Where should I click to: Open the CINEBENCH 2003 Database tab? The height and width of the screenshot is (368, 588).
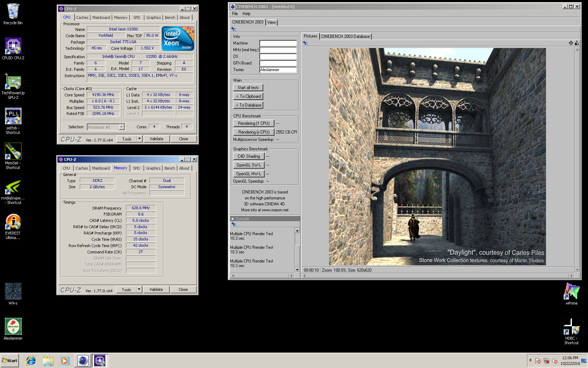345,36
